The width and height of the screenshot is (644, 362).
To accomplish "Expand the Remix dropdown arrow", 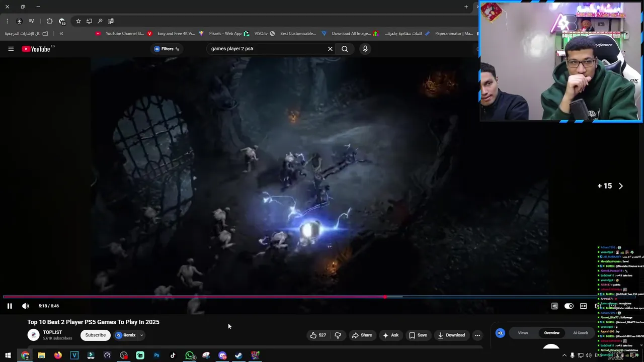I will (x=141, y=335).
